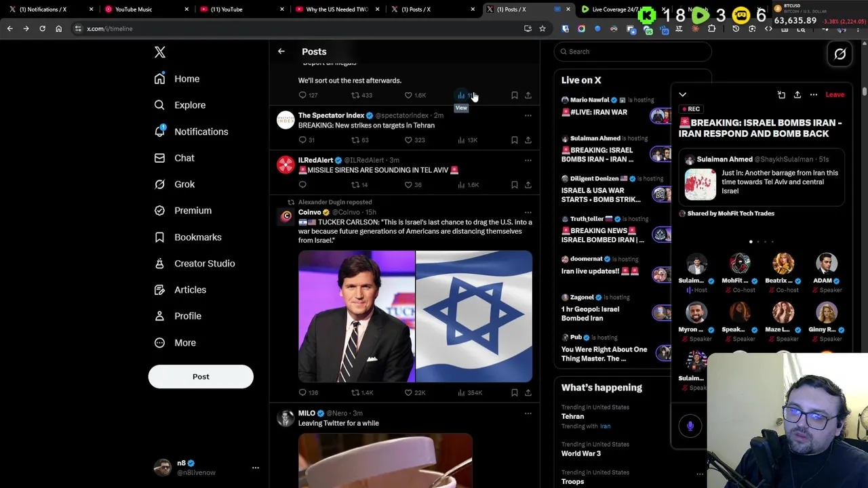Open the Tucker Carlson photo
This screenshot has height=488, width=868.
click(x=357, y=317)
